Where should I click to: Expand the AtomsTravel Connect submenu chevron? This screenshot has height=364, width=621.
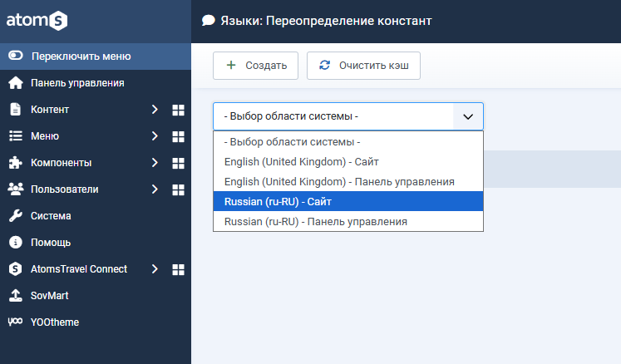155,268
